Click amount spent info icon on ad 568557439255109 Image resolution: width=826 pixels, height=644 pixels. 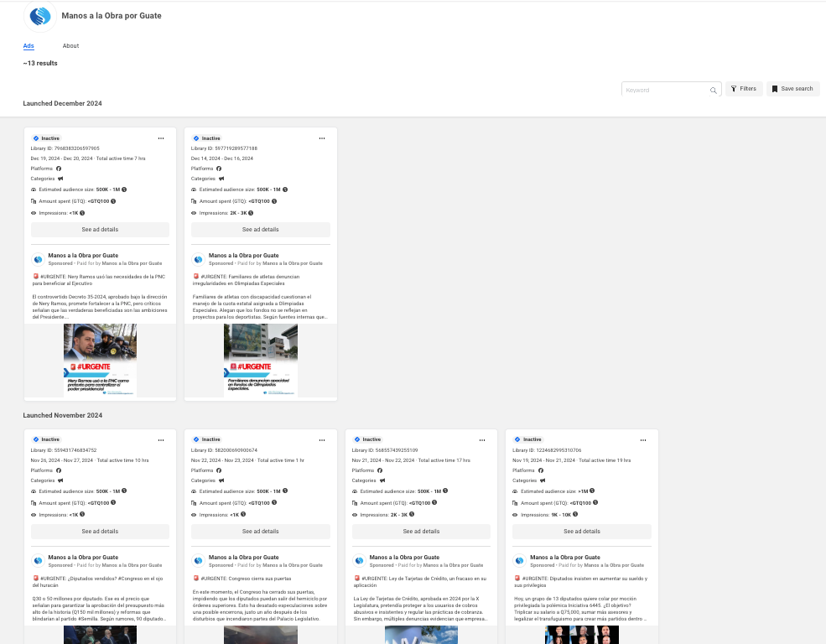(x=434, y=502)
